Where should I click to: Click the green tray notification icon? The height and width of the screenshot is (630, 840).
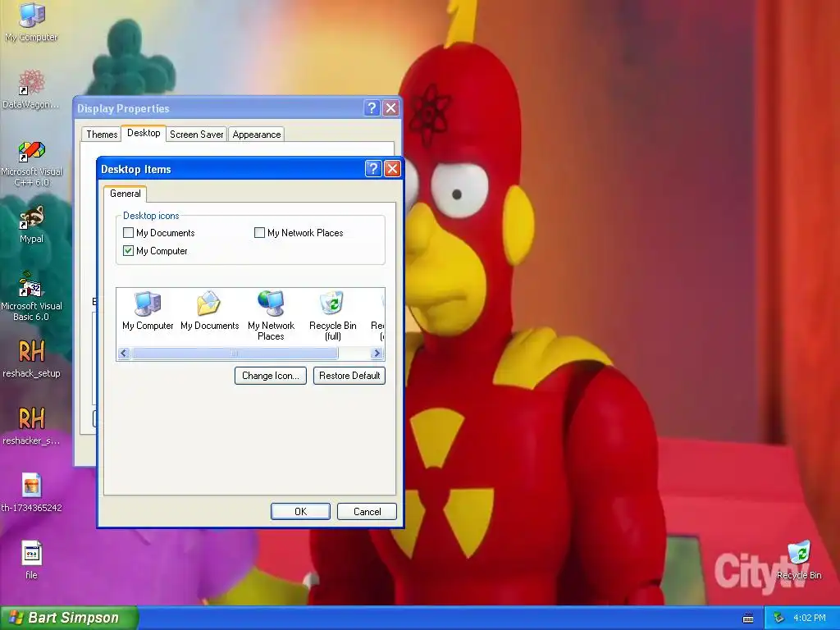778,619
